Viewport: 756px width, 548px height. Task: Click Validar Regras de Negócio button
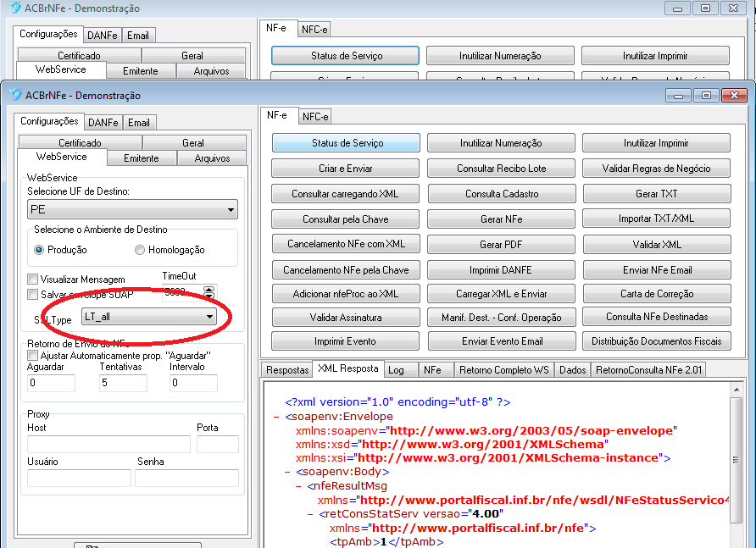(x=657, y=169)
